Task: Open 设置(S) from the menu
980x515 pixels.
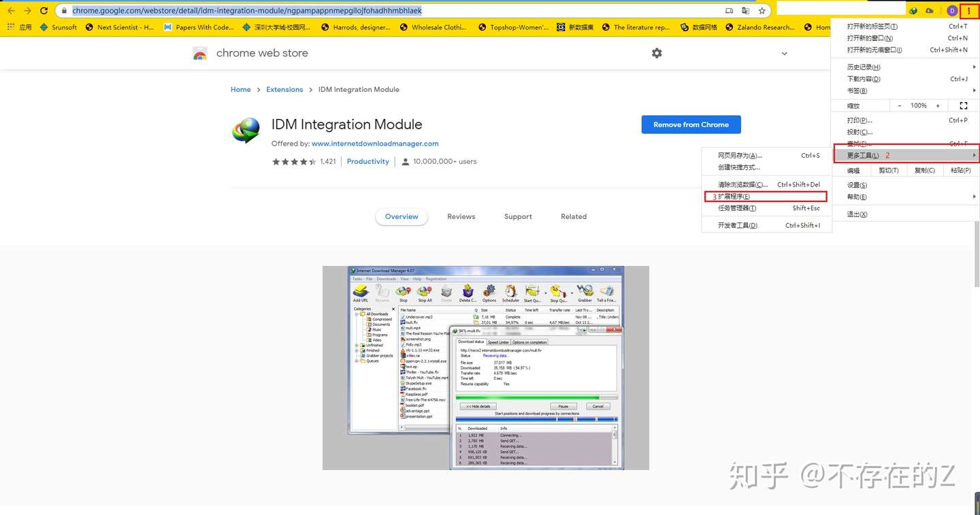Action: [x=905, y=185]
